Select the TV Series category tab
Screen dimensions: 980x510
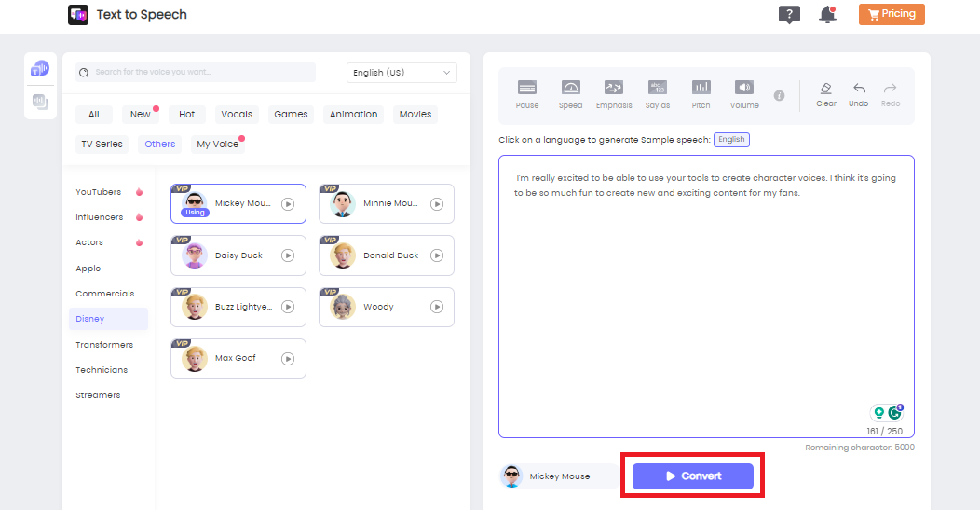click(102, 144)
